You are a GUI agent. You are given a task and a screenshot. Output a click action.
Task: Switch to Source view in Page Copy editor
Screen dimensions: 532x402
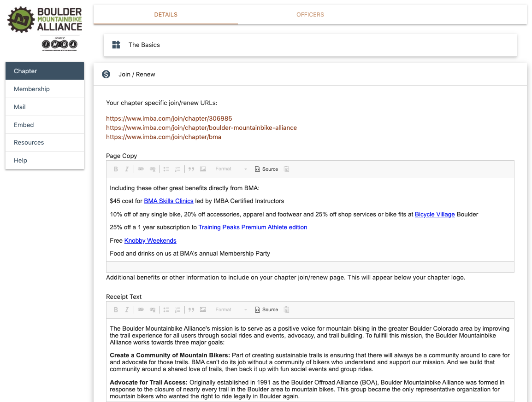coord(266,169)
